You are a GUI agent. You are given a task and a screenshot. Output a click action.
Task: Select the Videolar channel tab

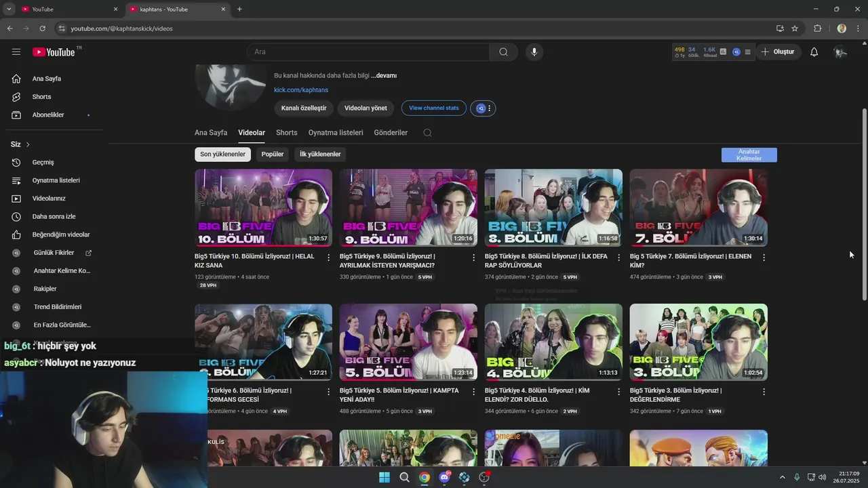pos(252,133)
